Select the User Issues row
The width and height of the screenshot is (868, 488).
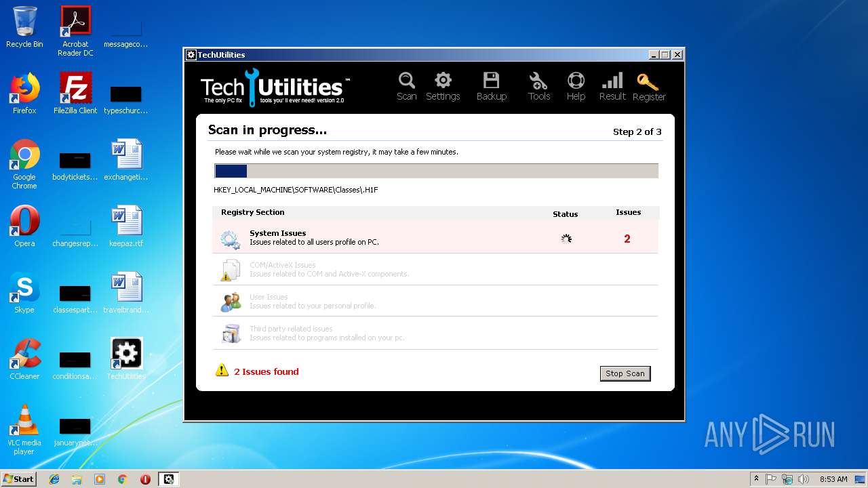tap(435, 301)
